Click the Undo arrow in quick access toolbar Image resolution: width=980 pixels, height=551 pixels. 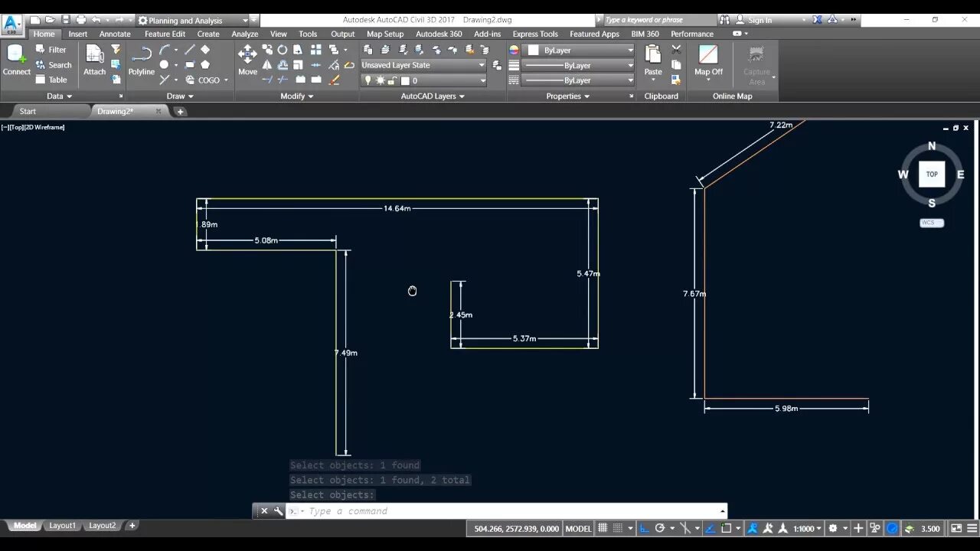pyautogui.click(x=96, y=20)
